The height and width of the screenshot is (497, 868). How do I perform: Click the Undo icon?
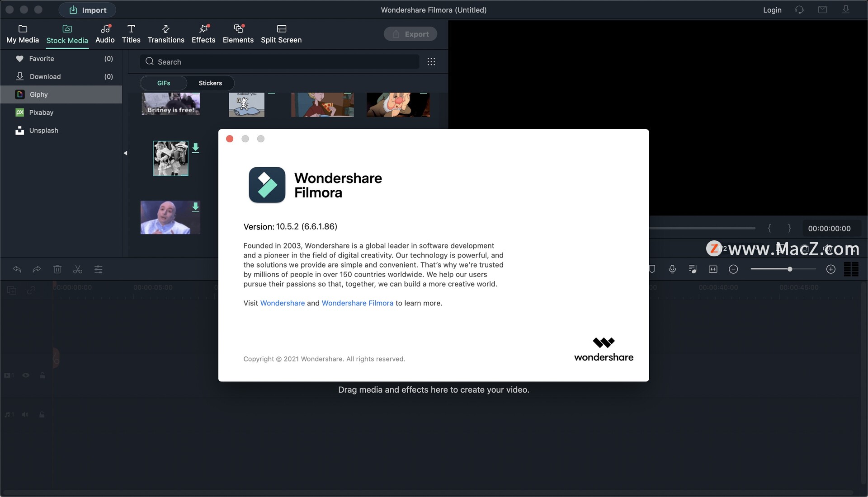pyautogui.click(x=17, y=269)
